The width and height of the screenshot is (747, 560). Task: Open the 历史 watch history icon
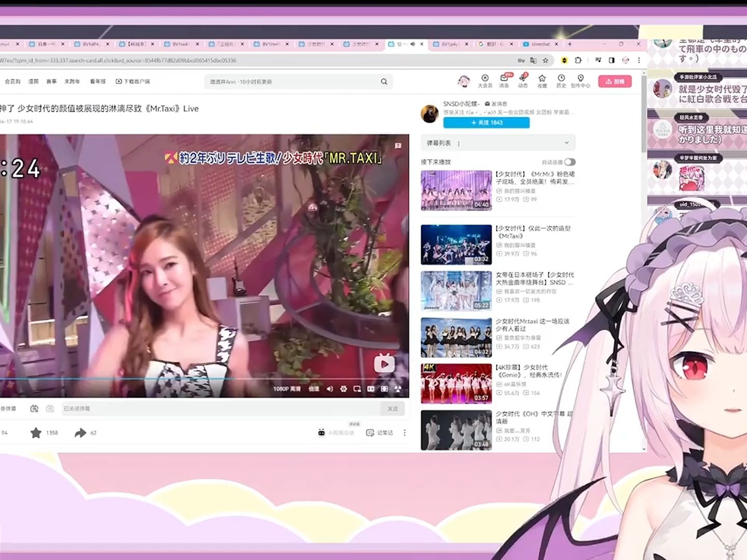coord(561,81)
